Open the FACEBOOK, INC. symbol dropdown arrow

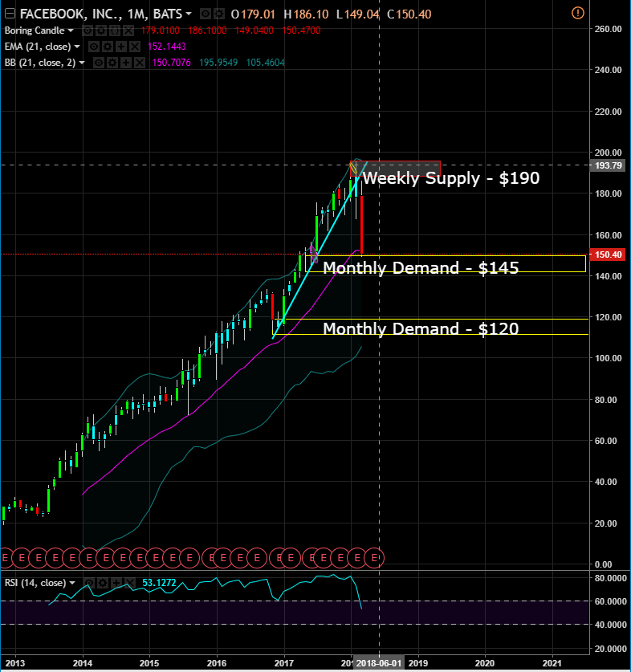[x=188, y=14]
